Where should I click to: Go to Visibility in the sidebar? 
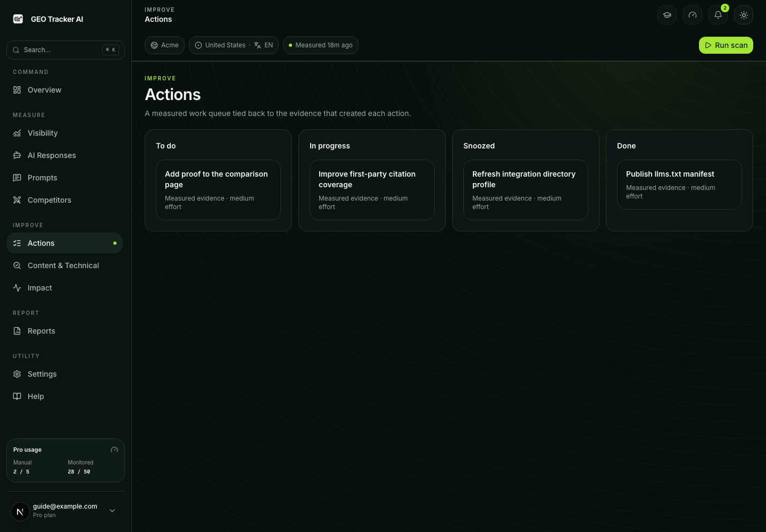pos(64,133)
